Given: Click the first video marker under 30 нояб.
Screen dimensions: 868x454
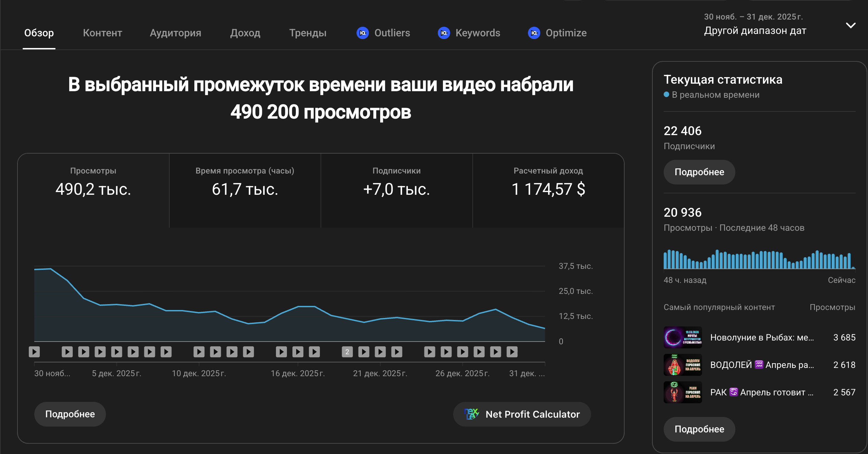Looking at the screenshot, I should click(34, 352).
